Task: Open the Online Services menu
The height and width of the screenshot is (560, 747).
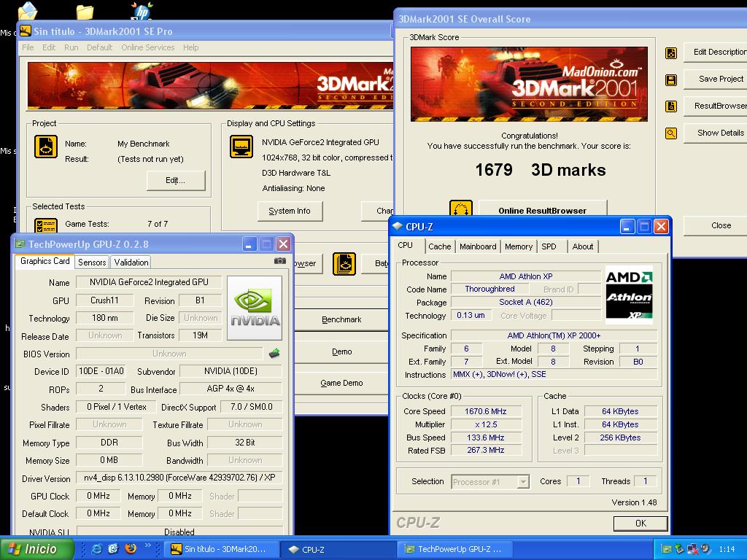Action: (147, 47)
